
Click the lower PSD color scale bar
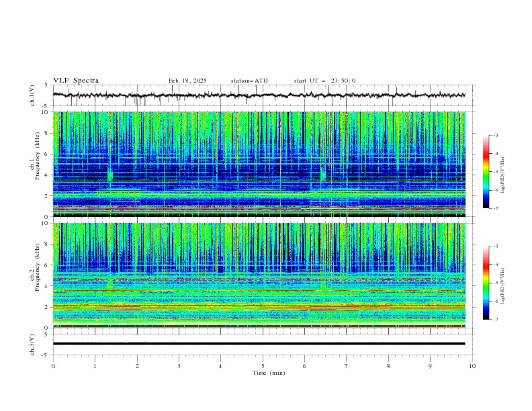coord(486,283)
